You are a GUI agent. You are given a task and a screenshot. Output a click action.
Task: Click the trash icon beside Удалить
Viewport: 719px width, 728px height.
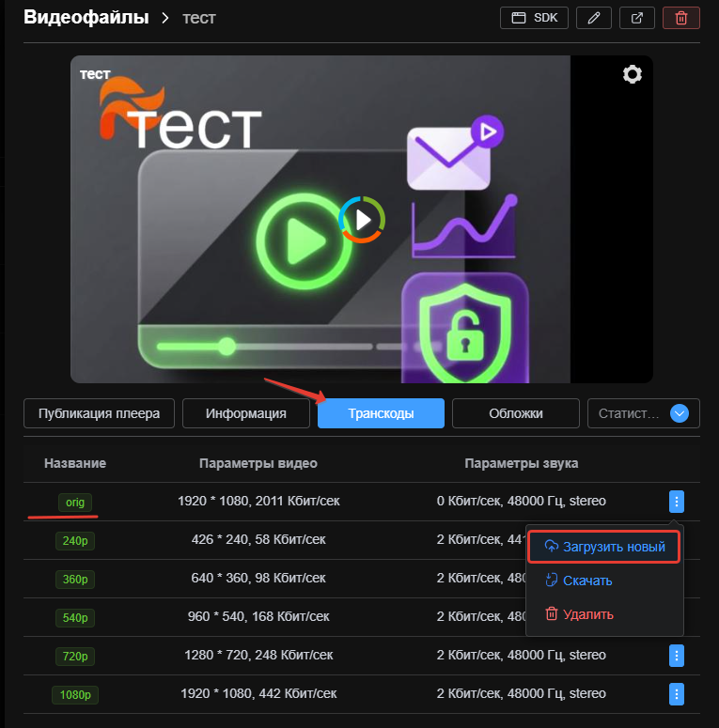(552, 613)
